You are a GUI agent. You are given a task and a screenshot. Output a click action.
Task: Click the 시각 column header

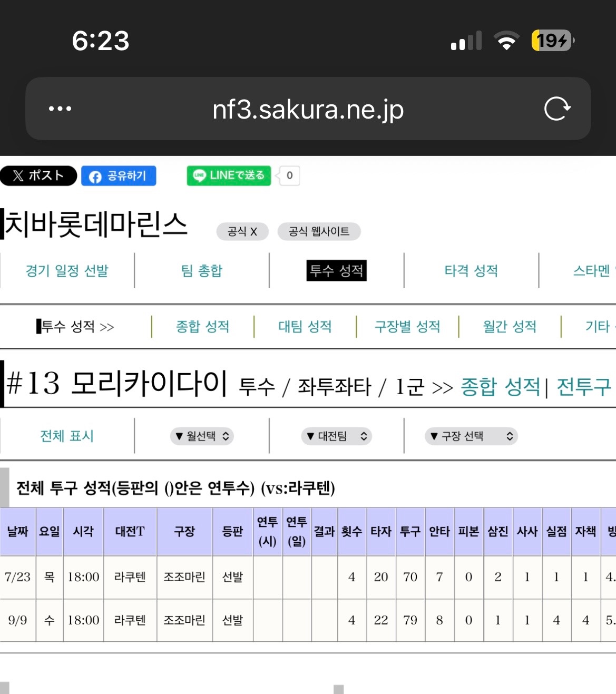(x=83, y=532)
